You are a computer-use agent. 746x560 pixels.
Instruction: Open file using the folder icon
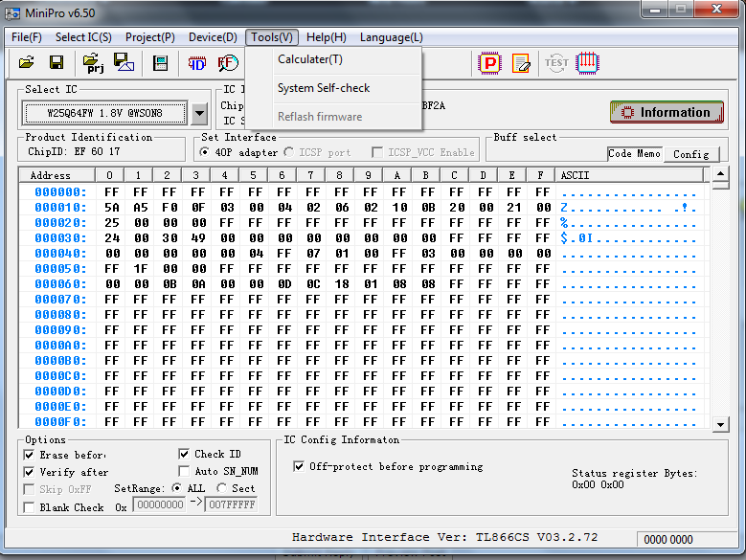(x=26, y=63)
